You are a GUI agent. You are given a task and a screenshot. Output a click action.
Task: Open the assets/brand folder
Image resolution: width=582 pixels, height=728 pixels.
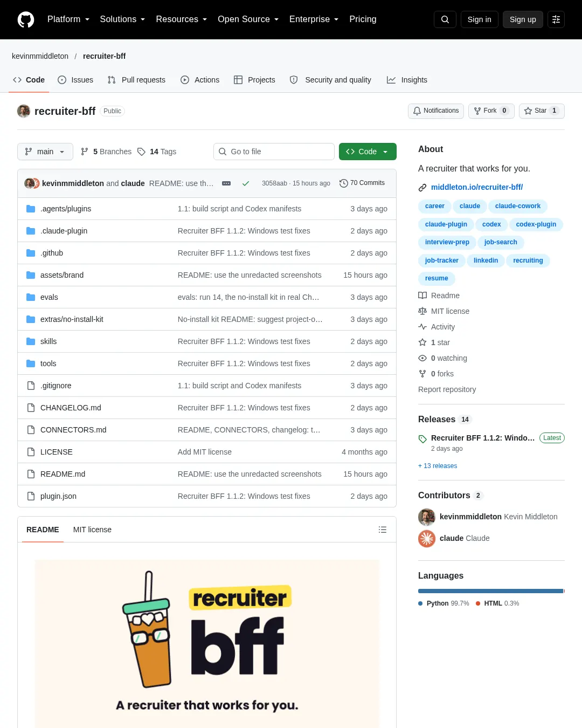click(62, 275)
